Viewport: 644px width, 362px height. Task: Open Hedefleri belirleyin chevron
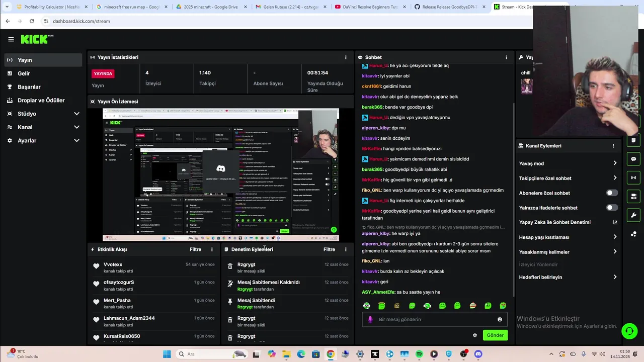pos(615,277)
